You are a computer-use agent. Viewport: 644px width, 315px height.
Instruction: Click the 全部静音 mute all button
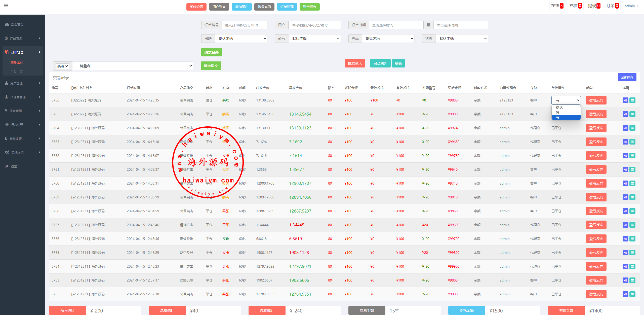(x=627, y=77)
